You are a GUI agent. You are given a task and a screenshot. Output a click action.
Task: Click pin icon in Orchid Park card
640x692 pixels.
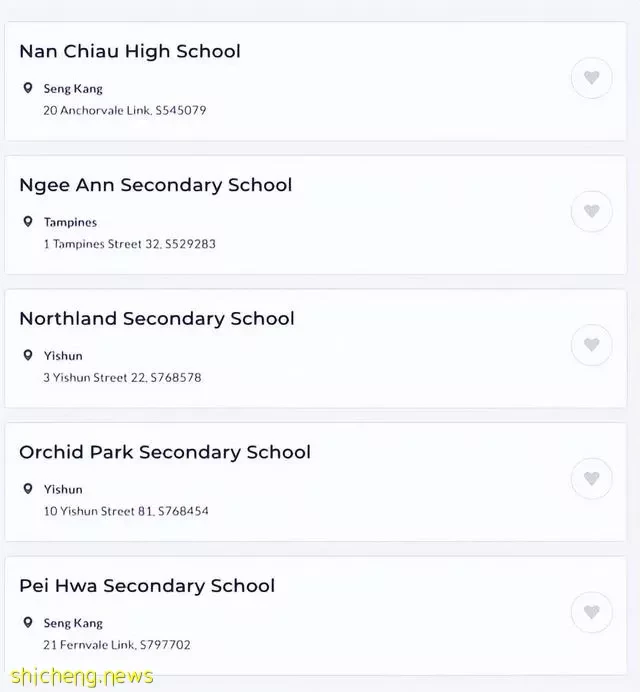tap(28, 489)
